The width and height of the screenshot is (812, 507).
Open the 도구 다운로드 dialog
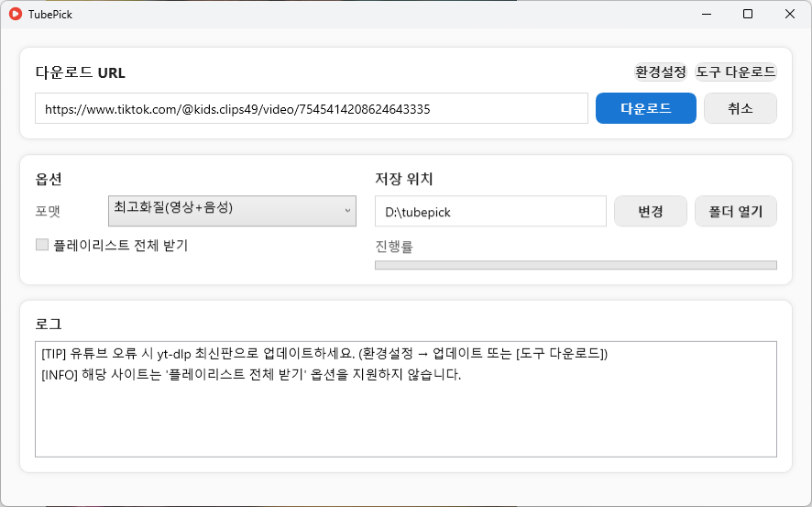pyautogui.click(x=735, y=72)
